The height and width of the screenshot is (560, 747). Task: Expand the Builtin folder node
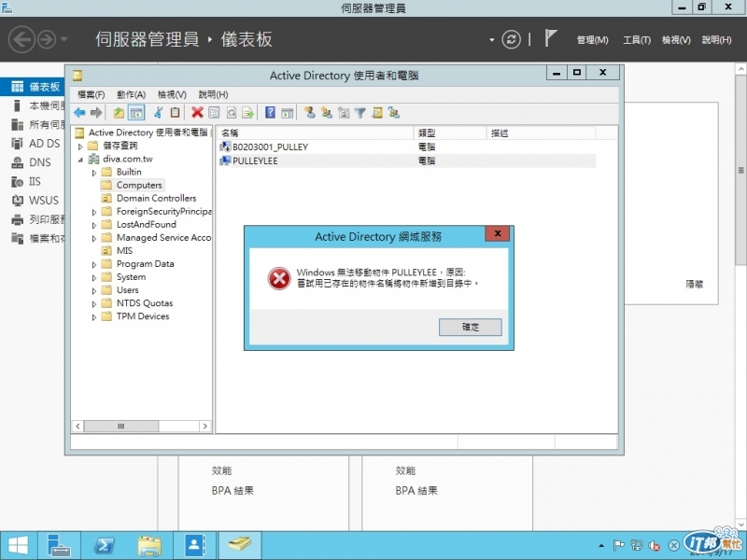(x=94, y=173)
